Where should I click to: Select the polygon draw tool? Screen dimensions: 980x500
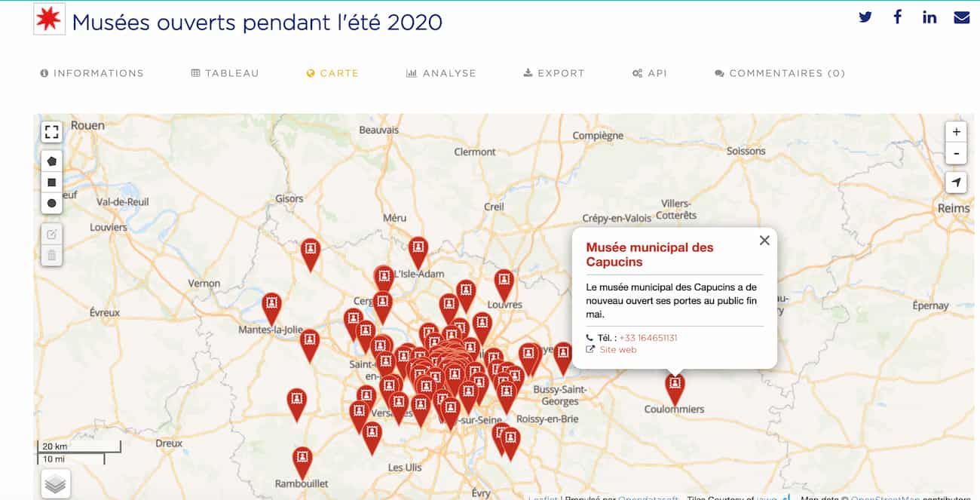click(x=51, y=161)
